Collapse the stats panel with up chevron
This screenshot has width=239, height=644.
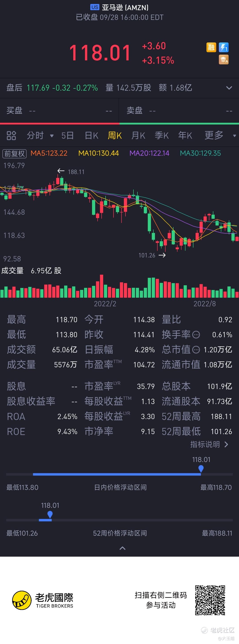122,548
